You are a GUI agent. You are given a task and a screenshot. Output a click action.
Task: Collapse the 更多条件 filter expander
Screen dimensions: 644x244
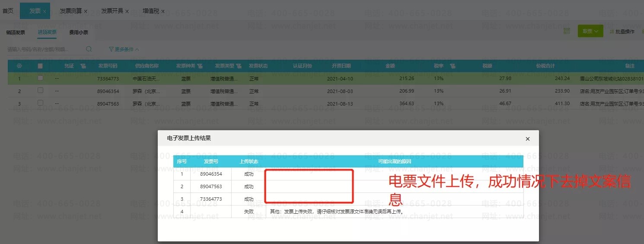(x=124, y=49)
